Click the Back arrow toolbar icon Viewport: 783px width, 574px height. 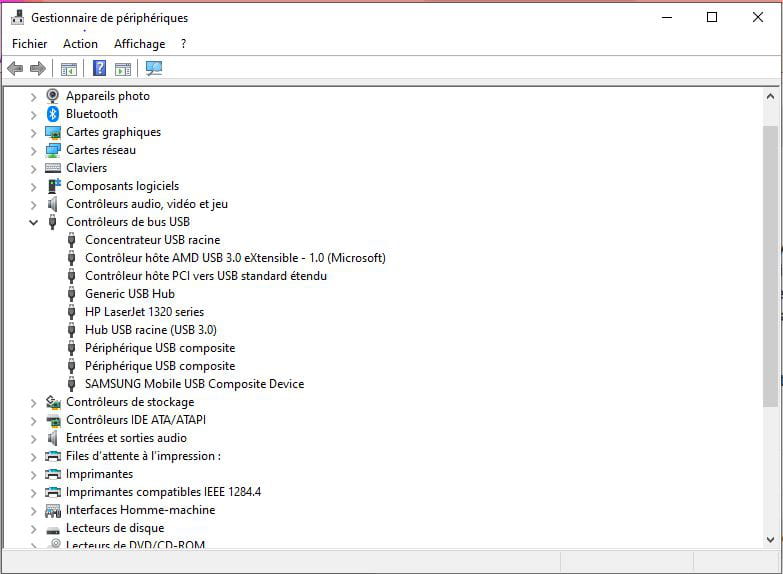[14, 69]
